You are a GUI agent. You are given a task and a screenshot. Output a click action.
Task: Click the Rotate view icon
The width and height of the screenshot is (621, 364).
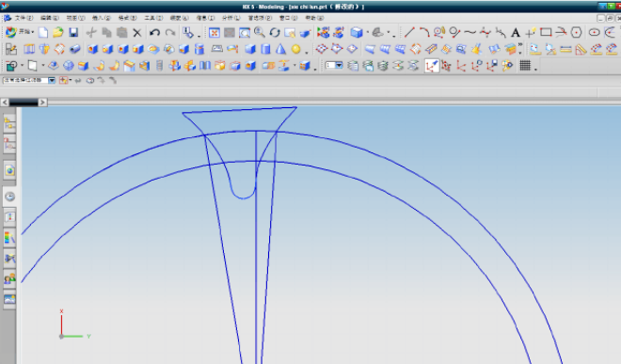tap(275, 33)
